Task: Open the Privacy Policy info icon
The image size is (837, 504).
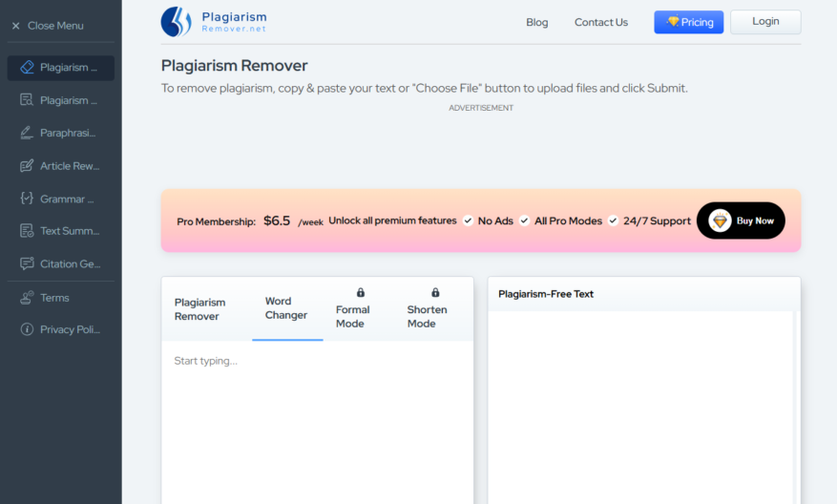Action: (x=27, y=329)
